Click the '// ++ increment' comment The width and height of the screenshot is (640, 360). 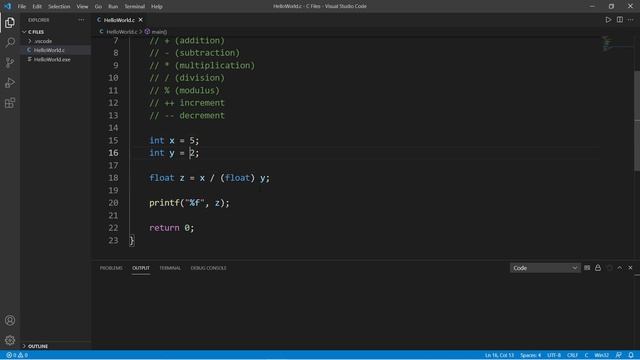[x=187, y=103]
